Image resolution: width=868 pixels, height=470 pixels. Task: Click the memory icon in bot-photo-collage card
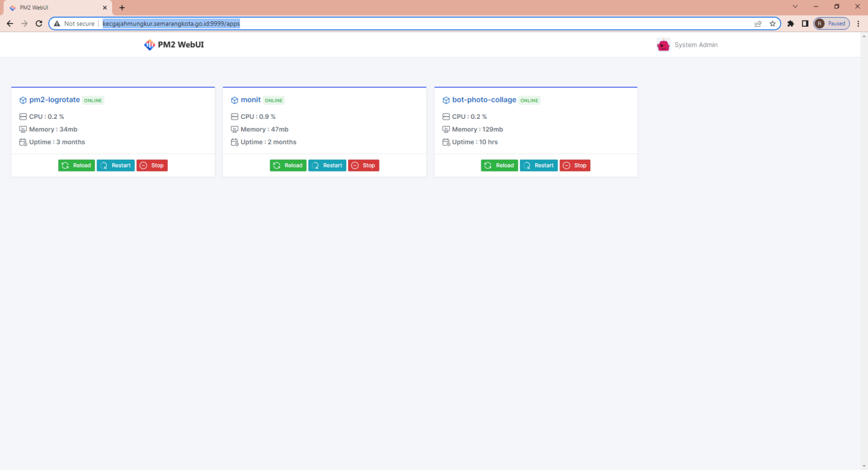(x=446, y=129)
